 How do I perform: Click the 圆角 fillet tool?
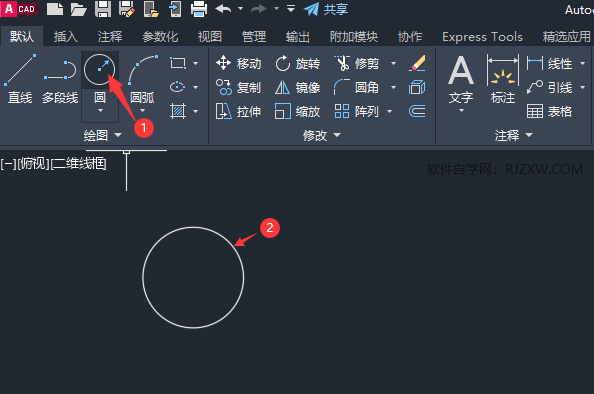pos(356,88)
